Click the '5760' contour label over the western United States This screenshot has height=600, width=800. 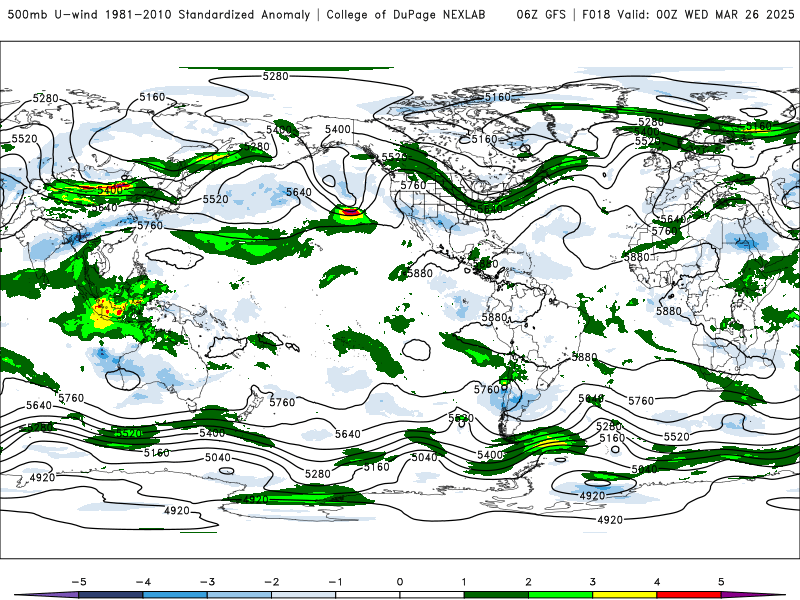pyautogui.click(x=413, y=185)
